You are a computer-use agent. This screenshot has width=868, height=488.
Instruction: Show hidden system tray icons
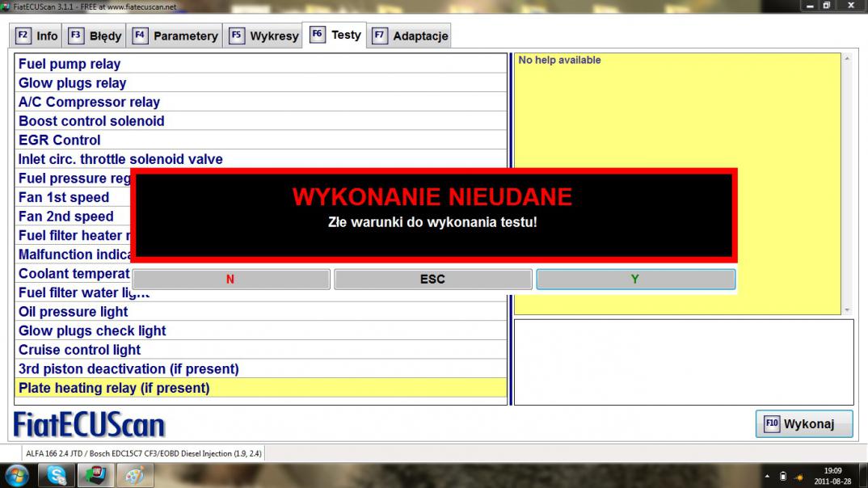(767, 476)
